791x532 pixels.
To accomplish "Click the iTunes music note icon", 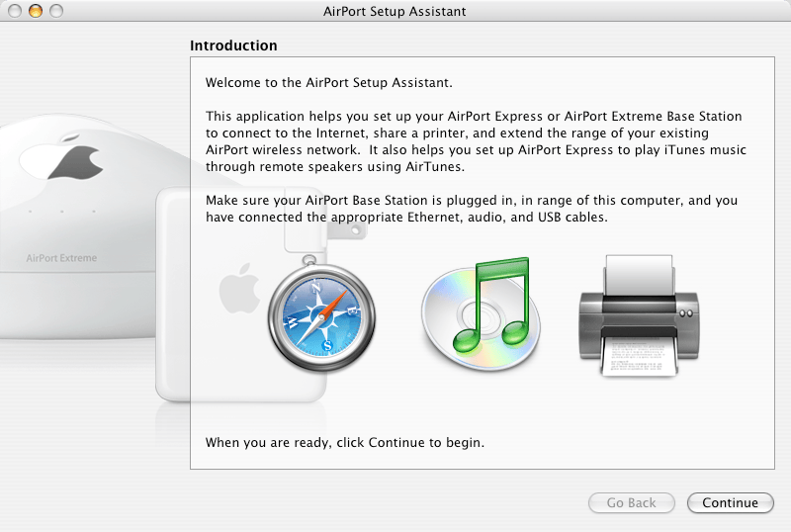I will click(x=481, y=312).
